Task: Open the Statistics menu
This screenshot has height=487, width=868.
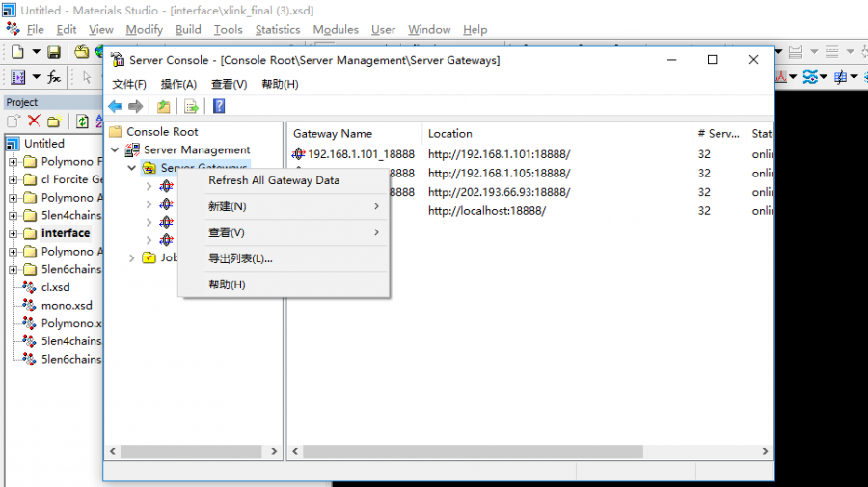Action: tap(278, 29)
